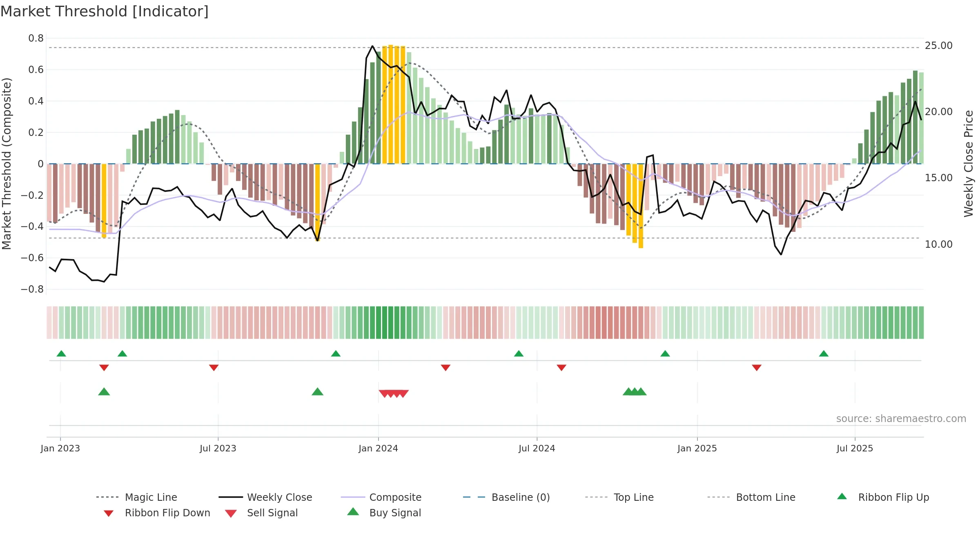Click ribbon flip down marker near Aug 2024
Viewport: 980px width, 551px height.
tap(561, 368)
